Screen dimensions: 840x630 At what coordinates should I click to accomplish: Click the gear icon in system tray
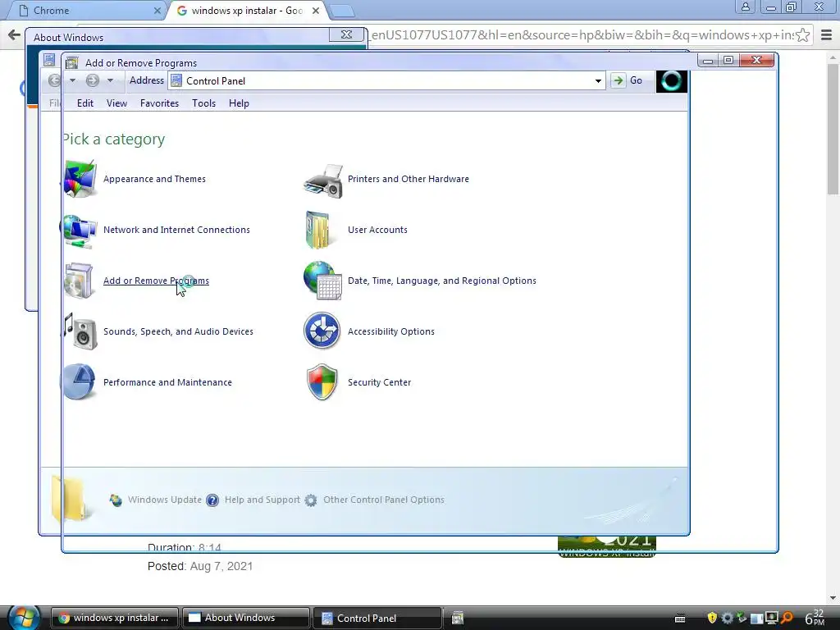tap(727, 618)
